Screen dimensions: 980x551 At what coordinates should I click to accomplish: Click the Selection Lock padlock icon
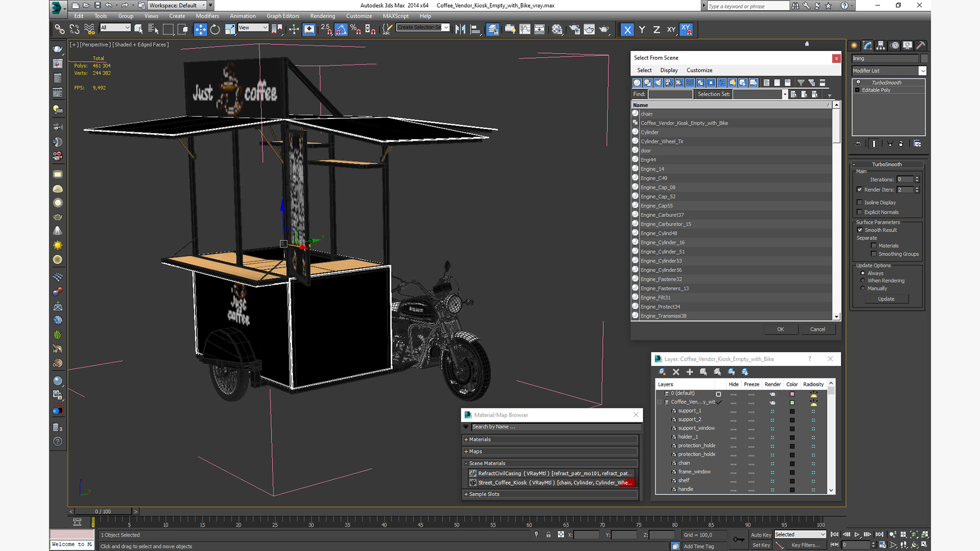click(x=548, y=535)
